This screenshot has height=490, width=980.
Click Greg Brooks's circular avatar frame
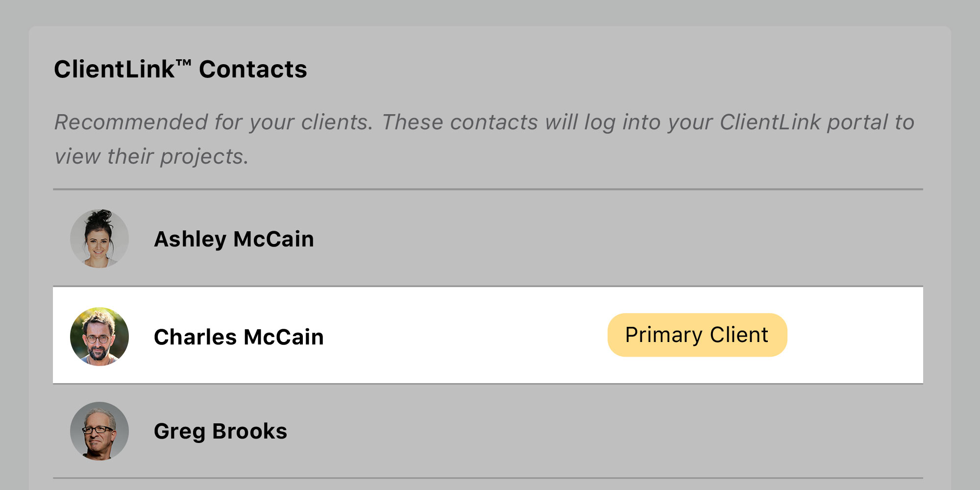click(99, 431)
